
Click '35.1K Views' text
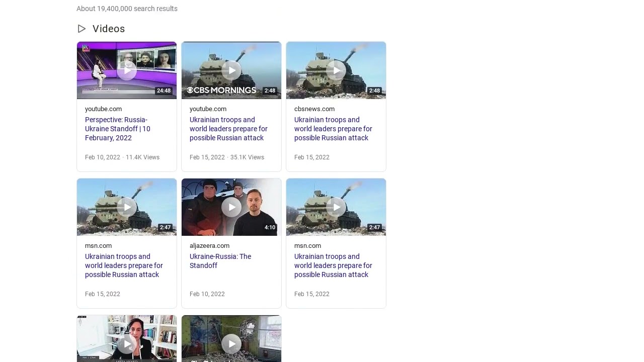coord(247,157)
